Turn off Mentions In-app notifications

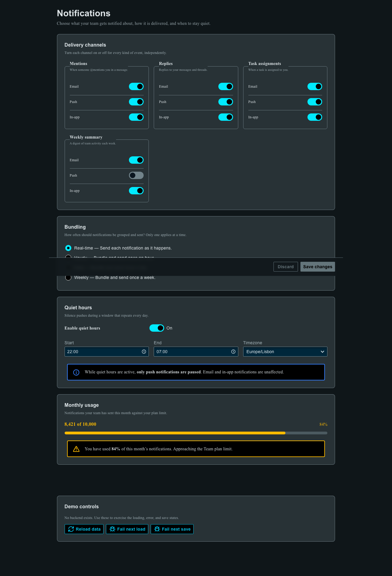click(x=136, y=117)
